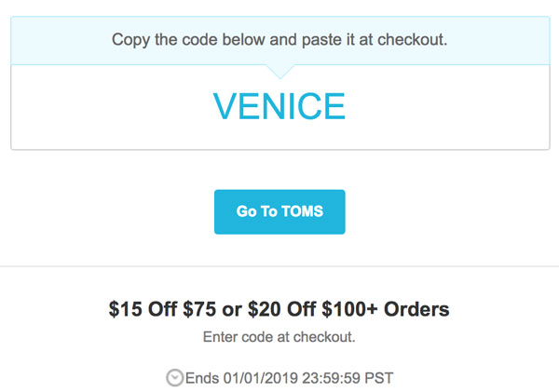Screen dimensions: 559x392
Task: Click the word 'Orders' in the headline
Action: pos(417,308)
